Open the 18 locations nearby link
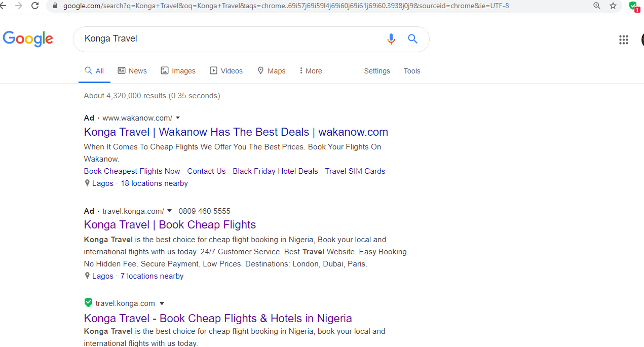Image resolution: width=644 pixels, height=347 pixels. point(154,183)
